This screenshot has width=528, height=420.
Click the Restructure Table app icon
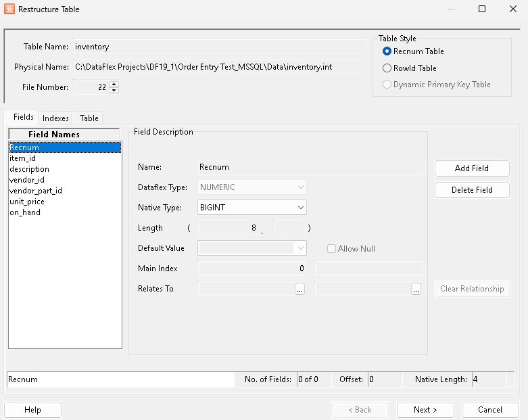pos(9,9)
